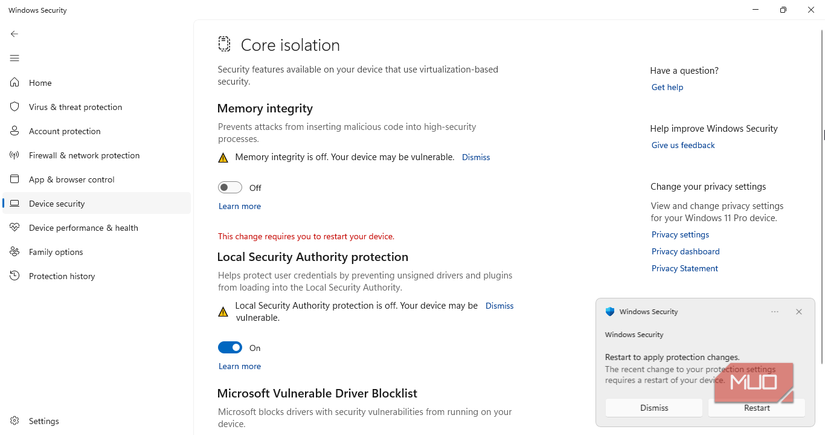Restore down the Windows Security window
This screenshot has width=825, height=435.
[783, 9]
